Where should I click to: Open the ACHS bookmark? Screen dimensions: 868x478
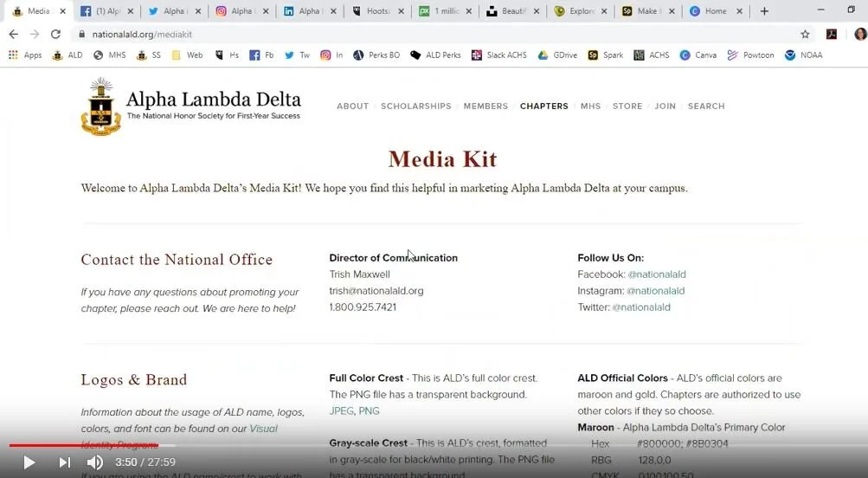coord(652,55)
